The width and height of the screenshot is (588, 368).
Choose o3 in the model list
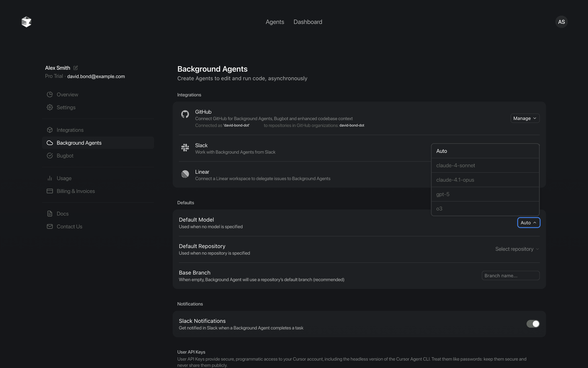485,209
